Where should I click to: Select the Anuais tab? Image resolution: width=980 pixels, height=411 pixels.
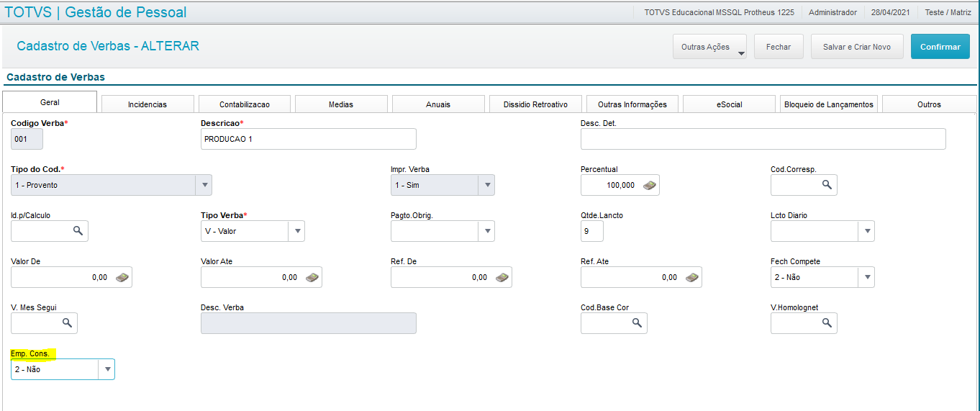click(x=438, y=104)
